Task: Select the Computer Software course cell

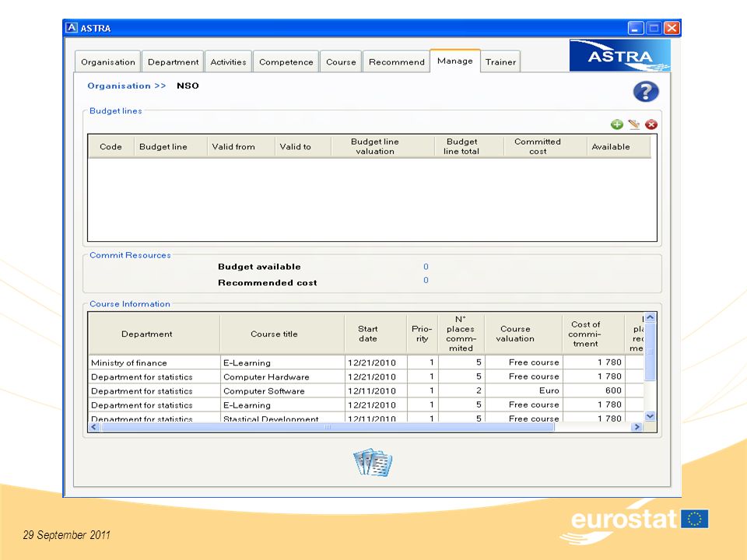Action: pos(282,391)
